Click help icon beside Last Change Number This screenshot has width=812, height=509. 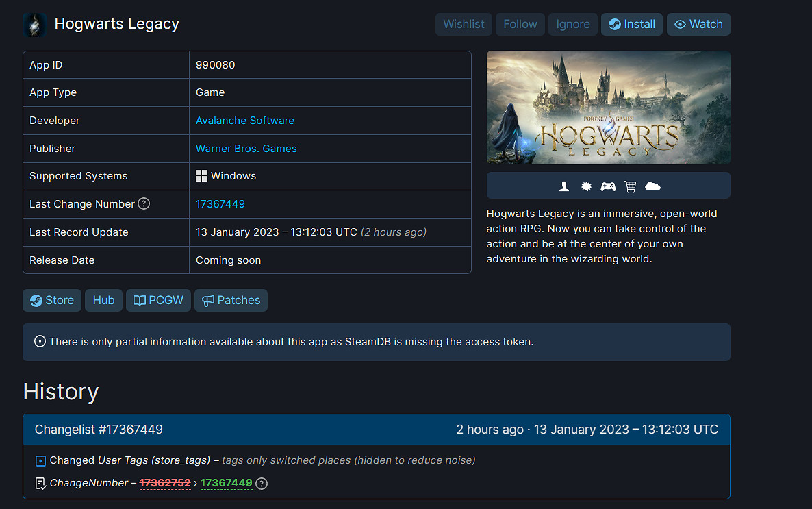pos(144,203)
